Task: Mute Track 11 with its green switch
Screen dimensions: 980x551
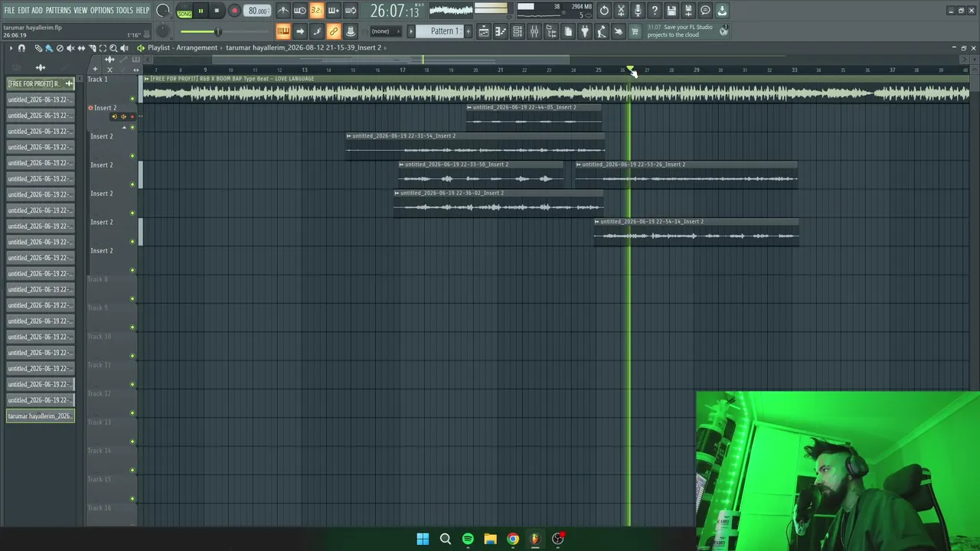Action: point(132,384)
